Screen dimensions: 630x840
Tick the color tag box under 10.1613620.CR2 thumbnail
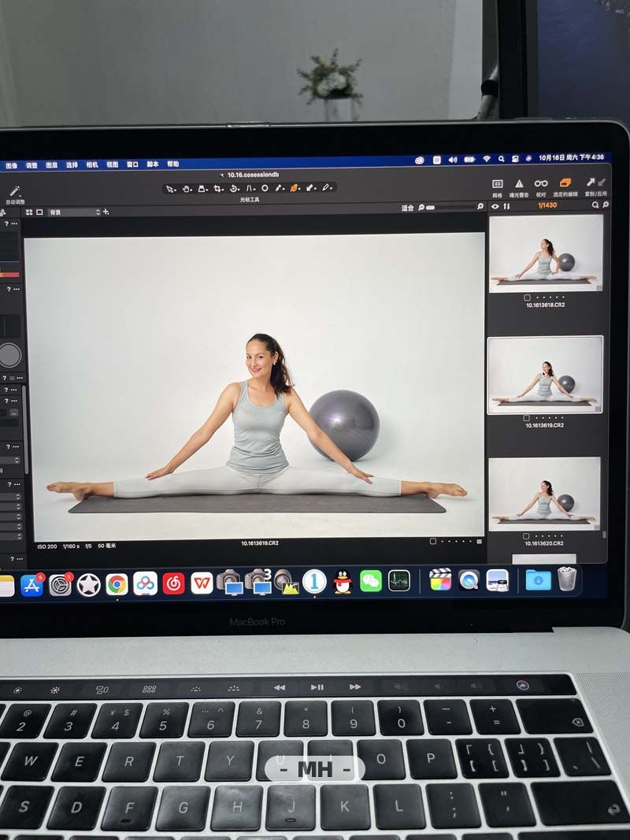tap(527, 536)
